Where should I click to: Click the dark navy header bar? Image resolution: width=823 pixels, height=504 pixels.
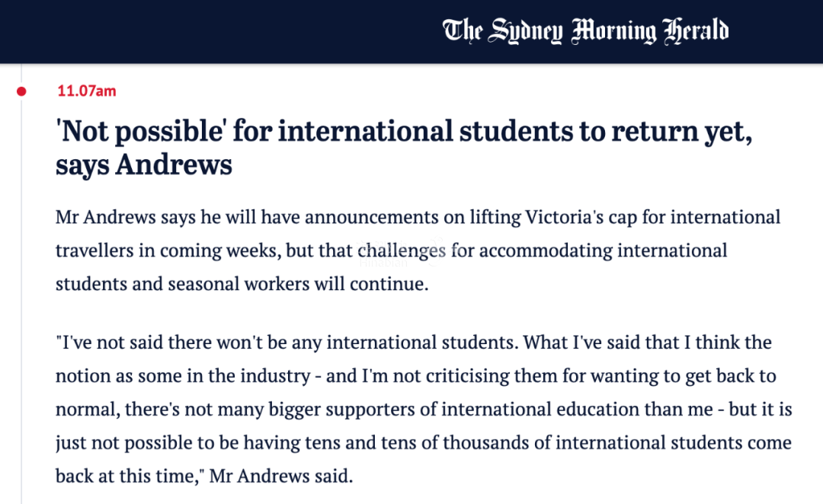pyautogui.click(x=411, y=31)
